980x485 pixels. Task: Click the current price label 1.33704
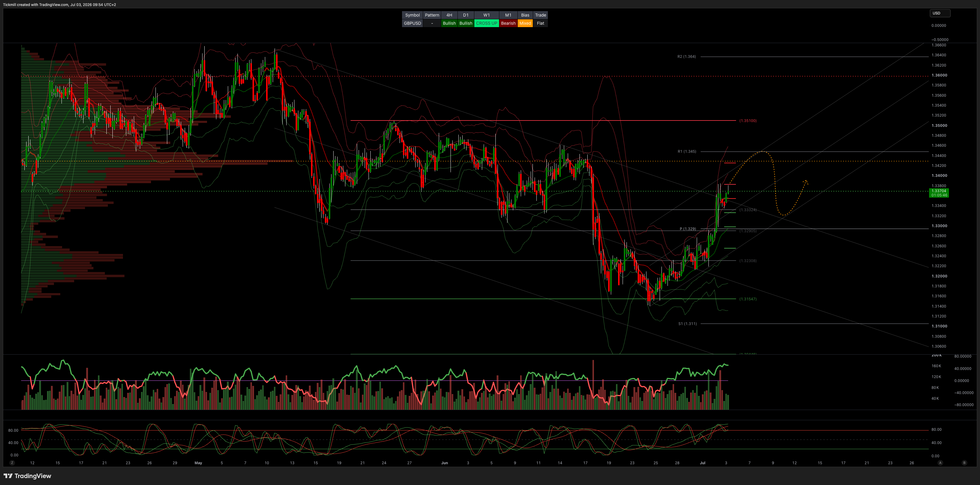click(938, 193)
